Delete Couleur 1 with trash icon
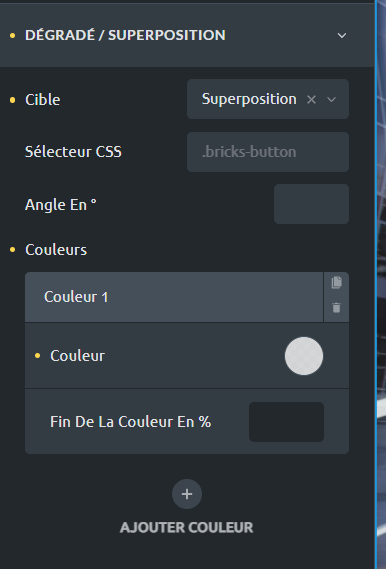 tap(336, 307)
